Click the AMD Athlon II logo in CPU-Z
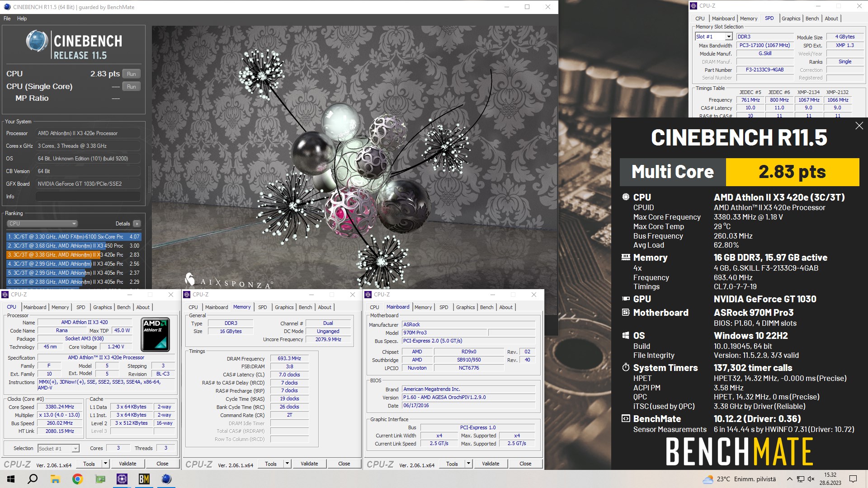The image size is (868, 488). 155,335
